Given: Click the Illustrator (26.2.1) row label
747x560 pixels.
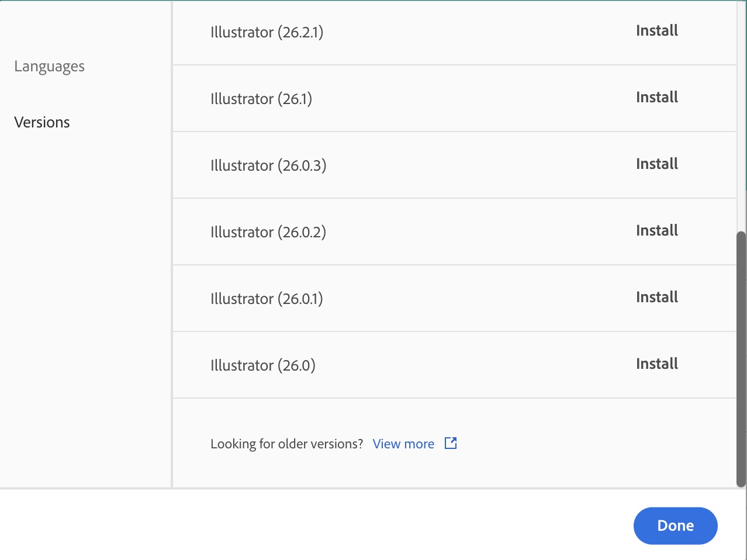Looking at the screenshot, I should click(x=267, y=32).
